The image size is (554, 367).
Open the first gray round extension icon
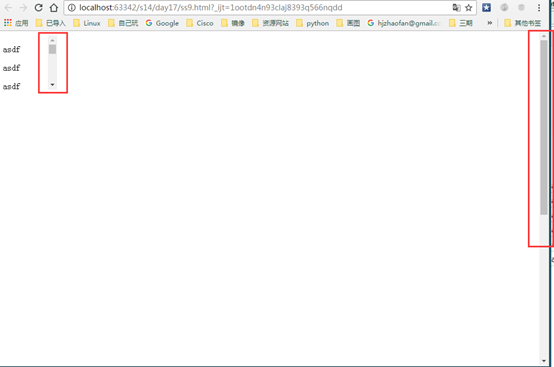tap(504, 7)
